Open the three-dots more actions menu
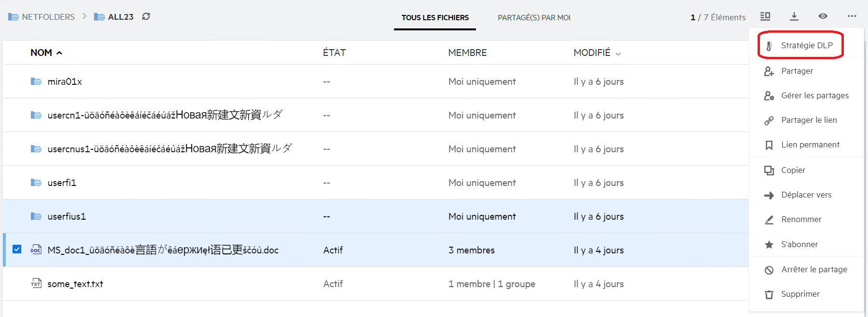 [x=852, y=16]
